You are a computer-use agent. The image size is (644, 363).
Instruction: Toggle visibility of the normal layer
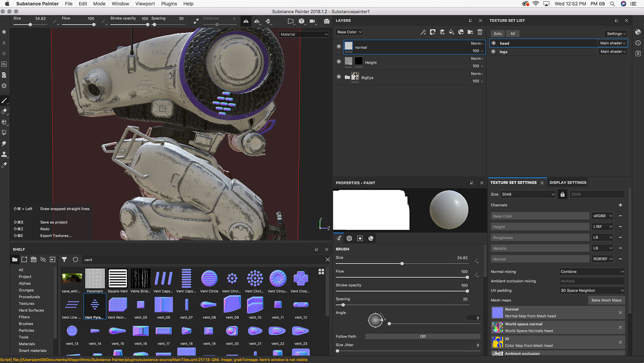(339, 47)
